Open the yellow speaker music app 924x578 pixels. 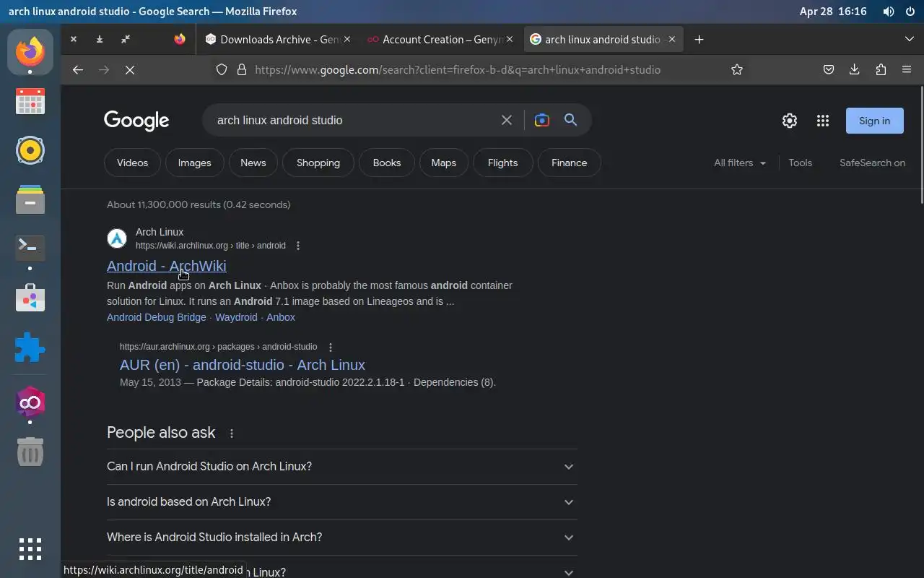[x=30, y=150]
